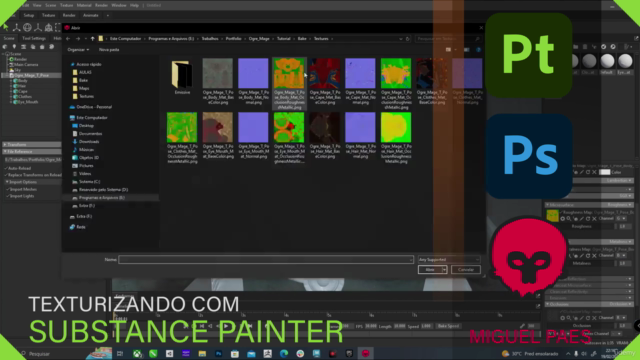Image resolution: width=640 pixels, height=360 pixels.
Task: Select Programas e Arquivos drive in sidebar
Action: pyautogui.click(x=102, y=198)
